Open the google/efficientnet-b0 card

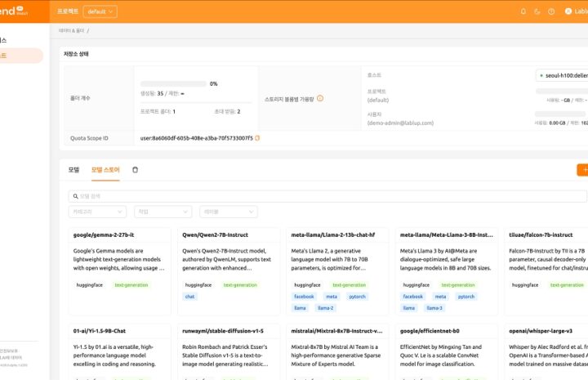point(447,352)
